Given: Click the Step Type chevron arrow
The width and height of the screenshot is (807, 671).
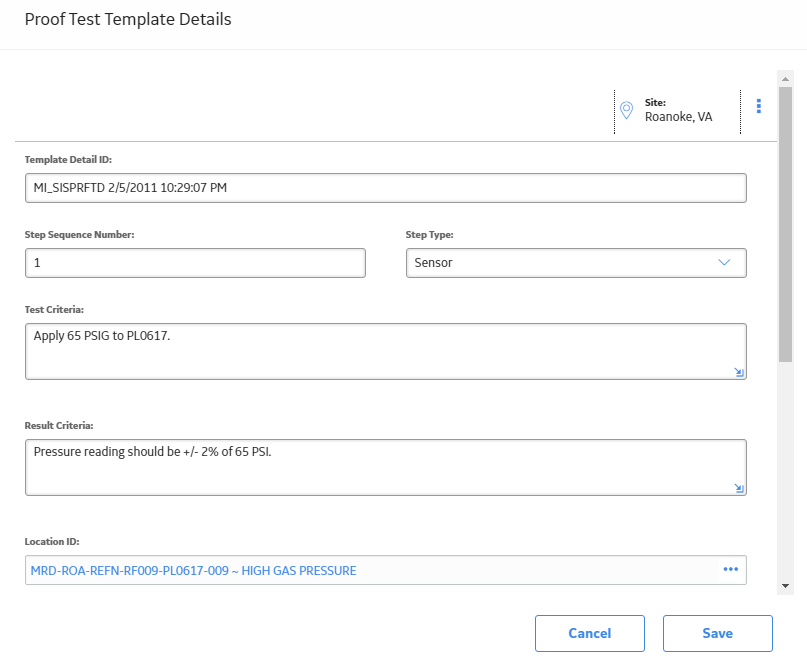Looking at the screenshot, I should (x=724, y=262).
